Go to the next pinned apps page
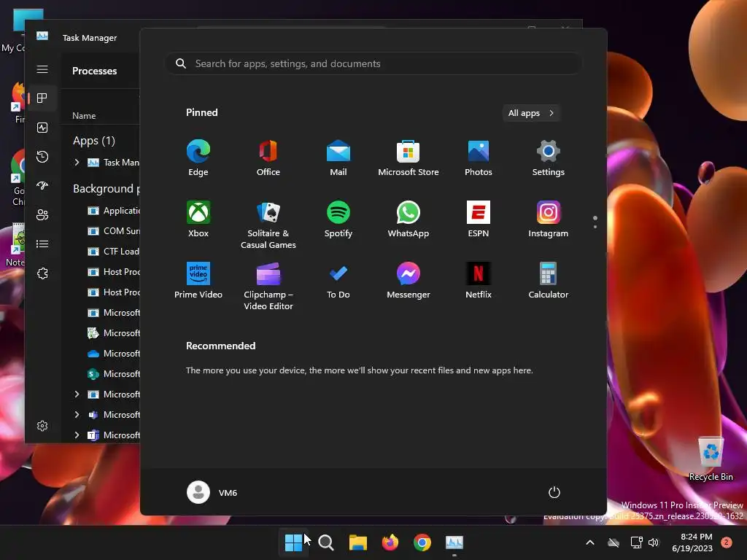 [595, 227]
